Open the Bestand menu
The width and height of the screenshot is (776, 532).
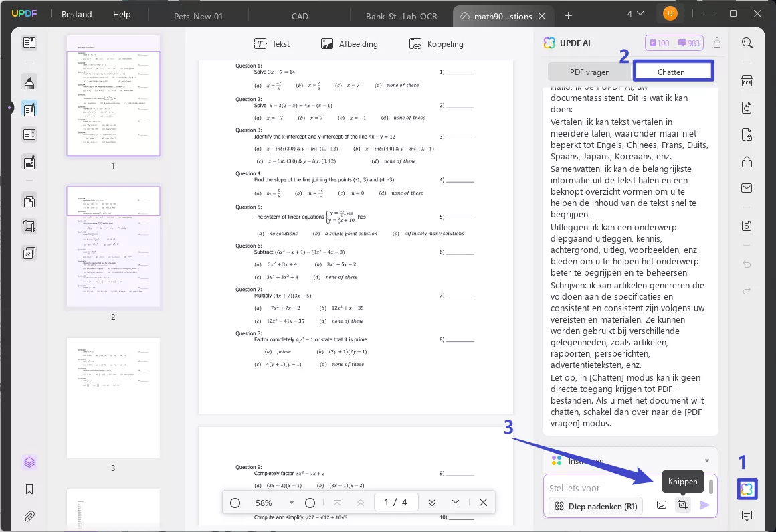(x=76, y=14)
